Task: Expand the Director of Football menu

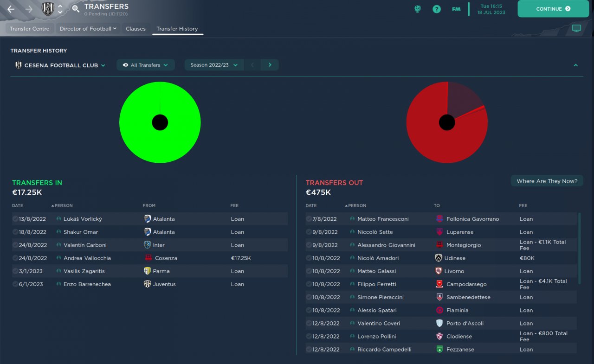Action: click(88, 29)
